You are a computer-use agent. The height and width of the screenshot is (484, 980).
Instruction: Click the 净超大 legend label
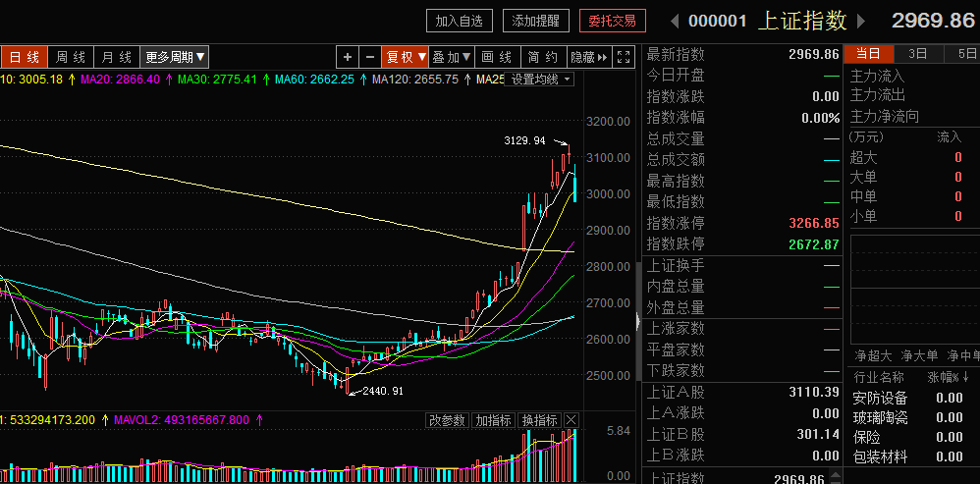pos(873,356)
